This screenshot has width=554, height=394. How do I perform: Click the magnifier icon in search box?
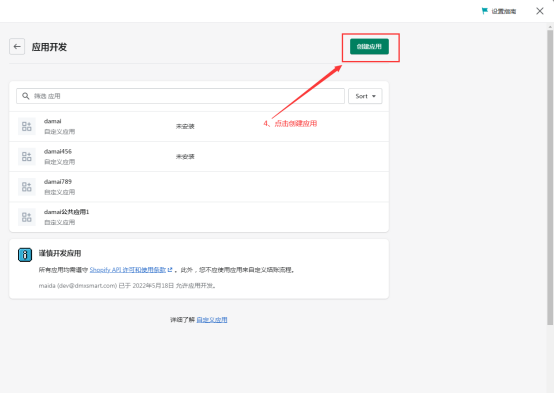coord(26,96)
